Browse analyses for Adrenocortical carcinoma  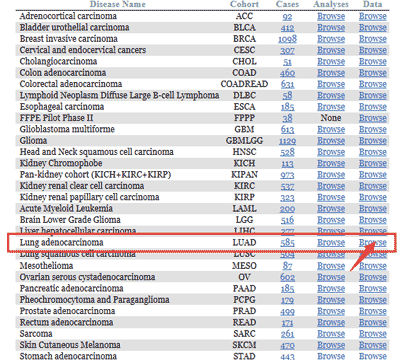[x=331, y=16]
